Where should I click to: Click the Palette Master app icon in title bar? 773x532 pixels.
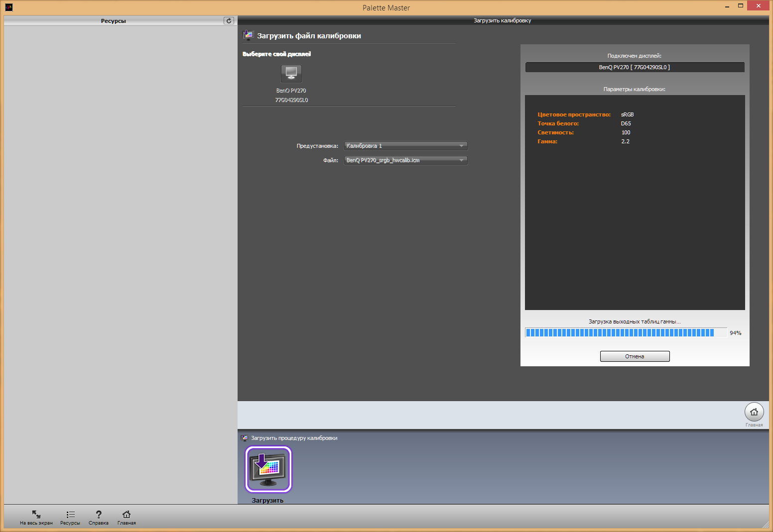pos(8,7)
